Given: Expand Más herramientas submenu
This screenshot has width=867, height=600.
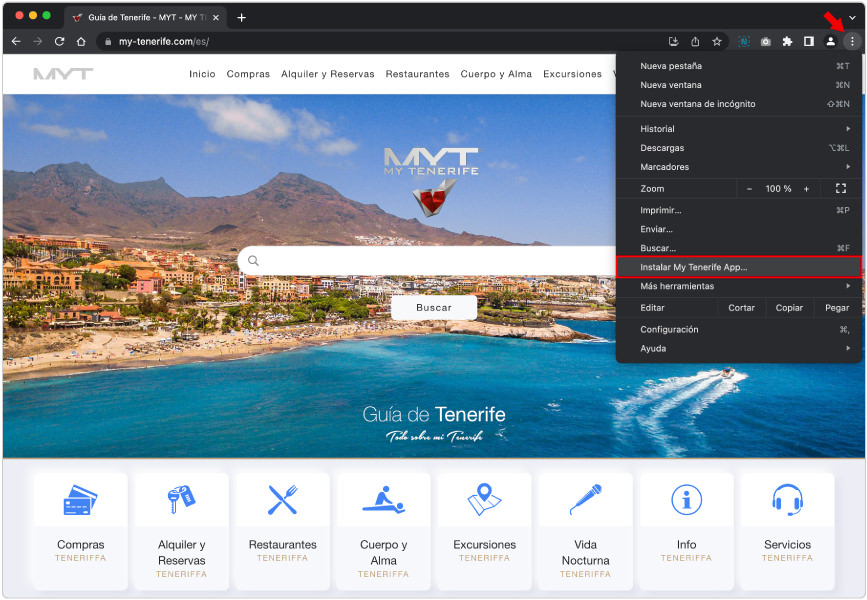Looking at the screenshot, I should point(738,286).
